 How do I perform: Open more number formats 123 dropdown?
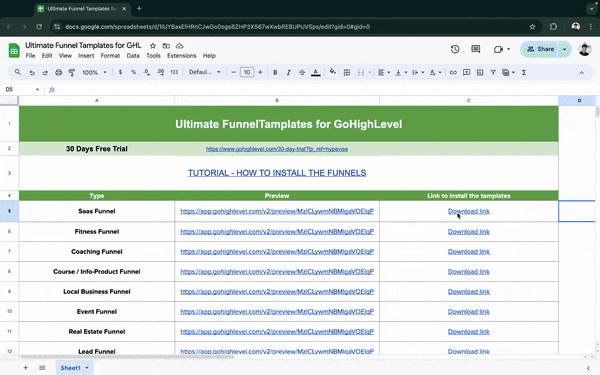pos(174,72)
